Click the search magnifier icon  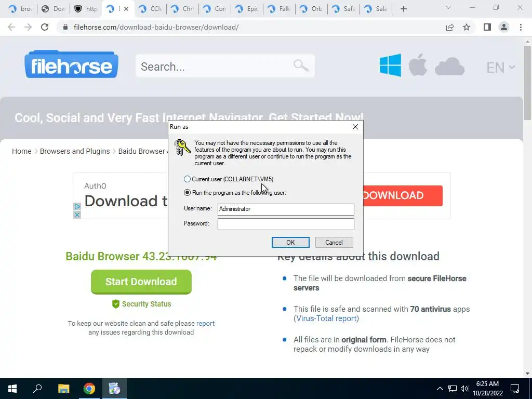coord(301,65)
